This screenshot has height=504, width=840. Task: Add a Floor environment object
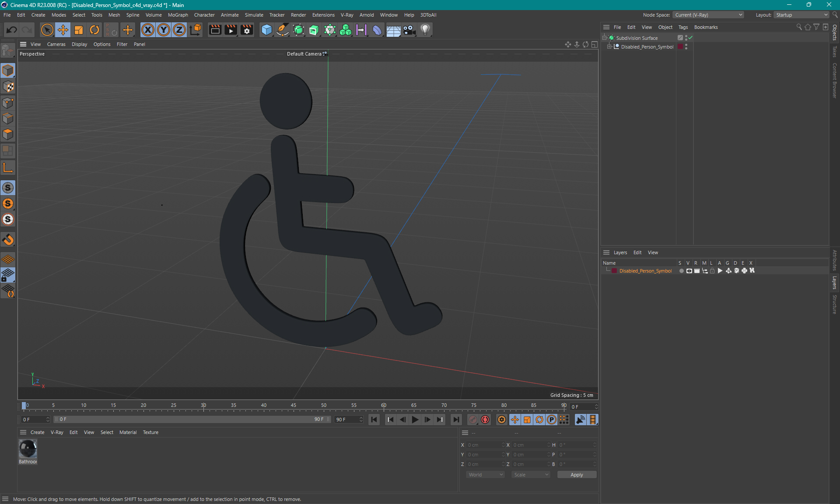pos(393,30)
